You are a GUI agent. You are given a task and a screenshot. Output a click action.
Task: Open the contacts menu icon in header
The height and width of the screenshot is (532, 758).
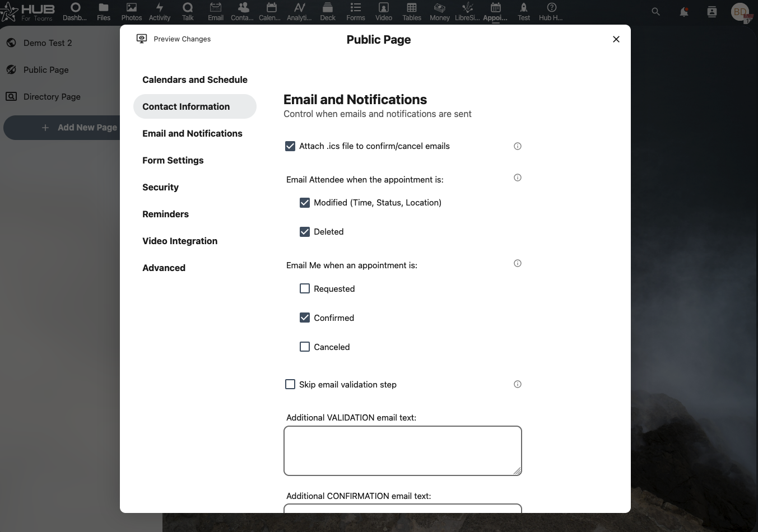pos(712,11)
